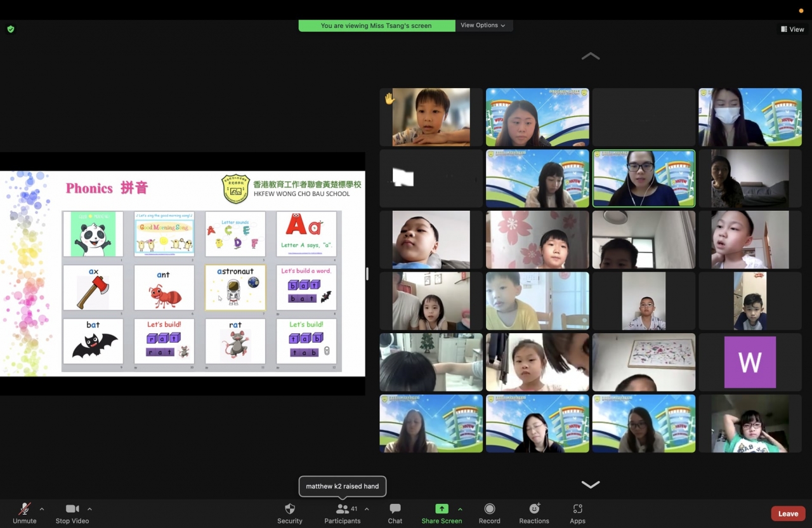Expand video options arrow beside Stop Video
The image size is (812, 528).
click(x=89, y=509)
